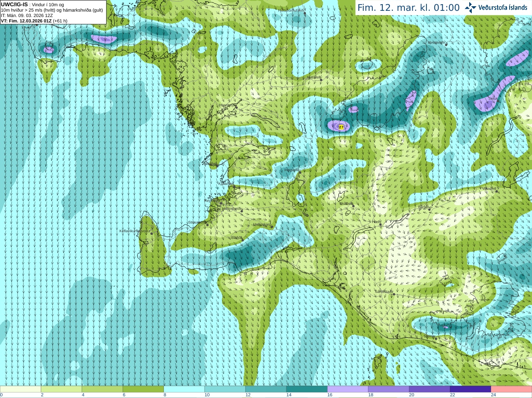Click the Hólmsheiði station label
Image resolution: width=532 pixels, height=398 pixels.
pyautogui.click(x=232, y=209)
